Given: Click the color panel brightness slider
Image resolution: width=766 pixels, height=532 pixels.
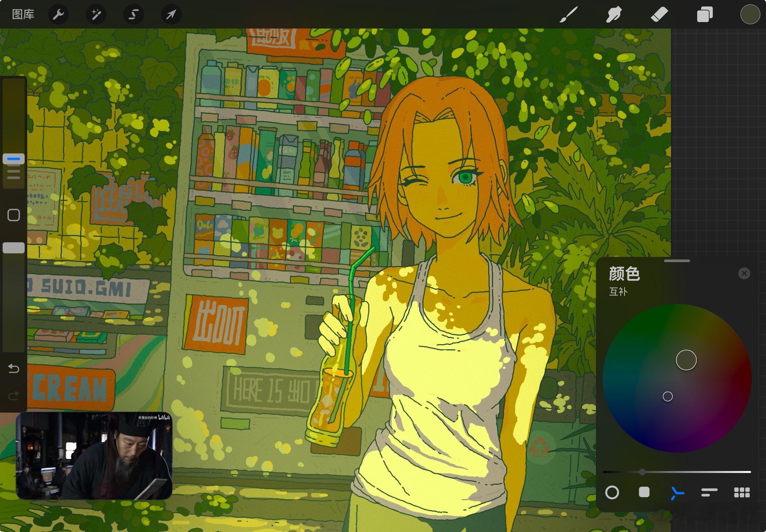Looking at the screenshot, I should click(677, 472).
